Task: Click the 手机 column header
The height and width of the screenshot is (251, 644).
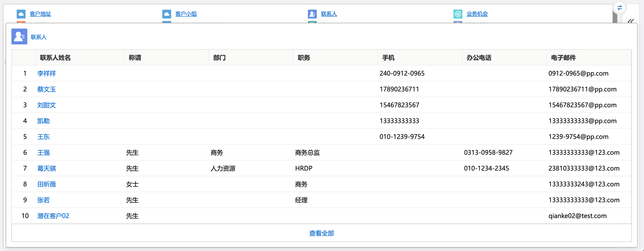Action: coord(388,58)
